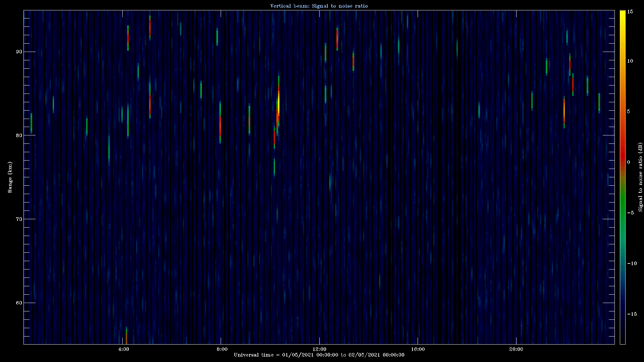Click the 16:00 time axis tick label
The image size is (644, 362).
(418, 349)
